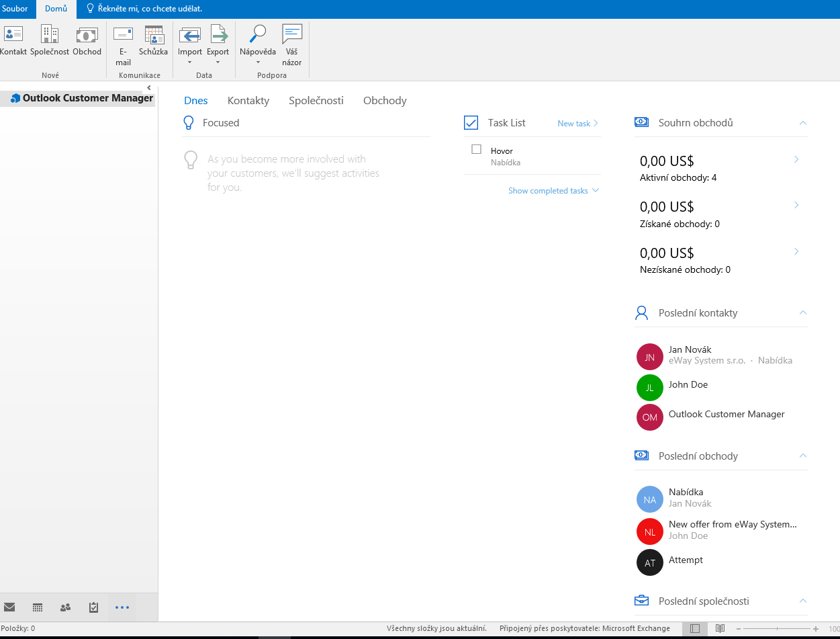
Task: Open the NA avatar for Nabídka deal
Action: [649, 499]
